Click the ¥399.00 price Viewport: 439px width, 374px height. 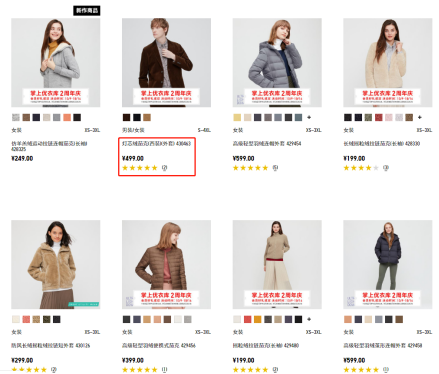pyautogui.click(x=133, y=360)
